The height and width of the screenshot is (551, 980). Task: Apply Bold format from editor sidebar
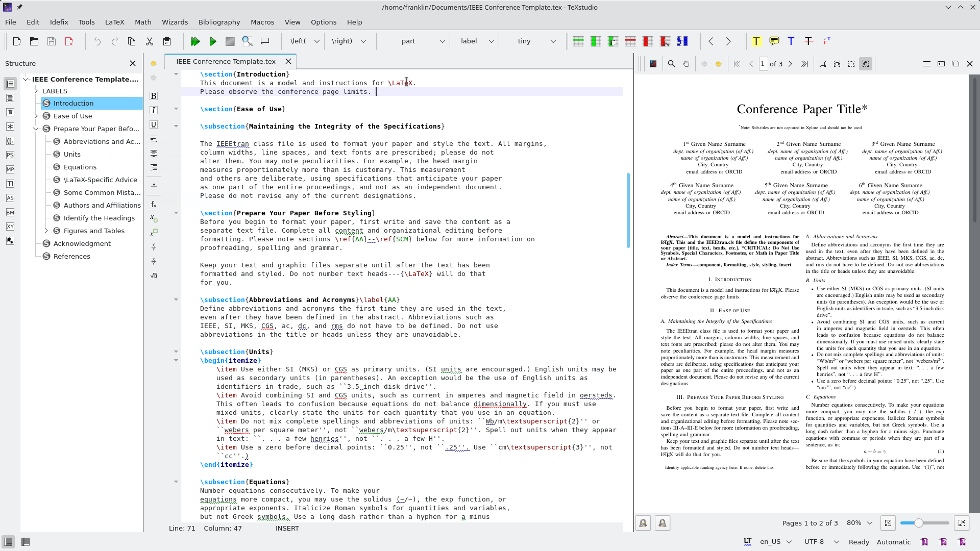[154, 96]
